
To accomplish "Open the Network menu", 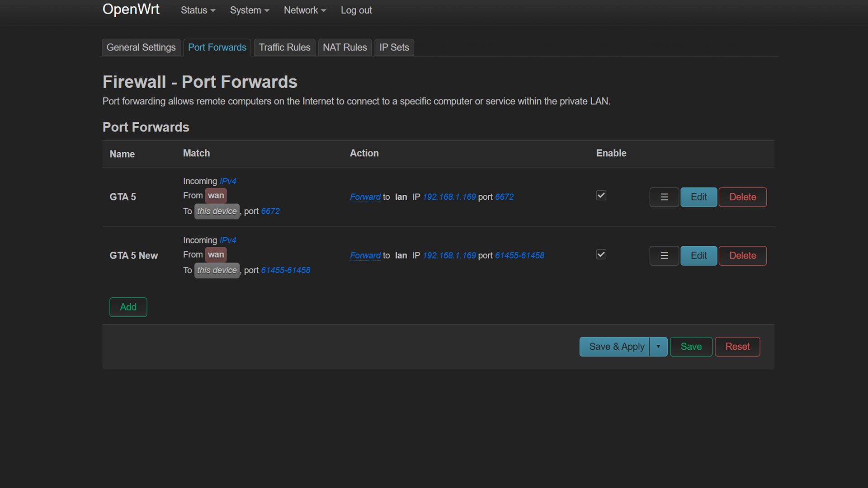I will (304, 10).
